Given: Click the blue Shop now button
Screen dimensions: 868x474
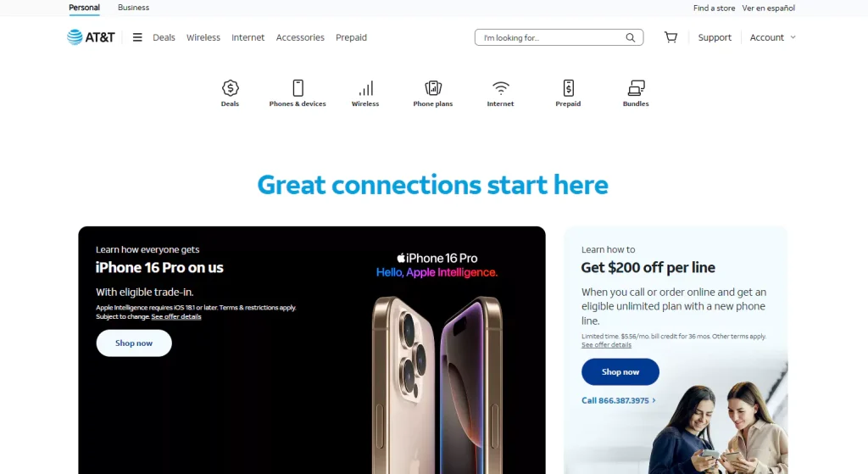Looking at the screenshot, I should [x=620, y=372].
